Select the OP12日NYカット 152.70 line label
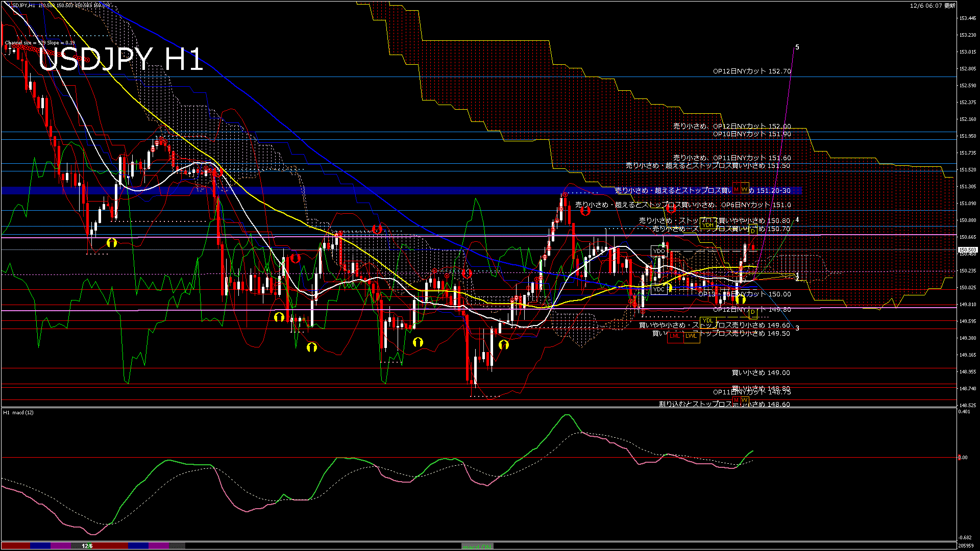 (752, 71)
